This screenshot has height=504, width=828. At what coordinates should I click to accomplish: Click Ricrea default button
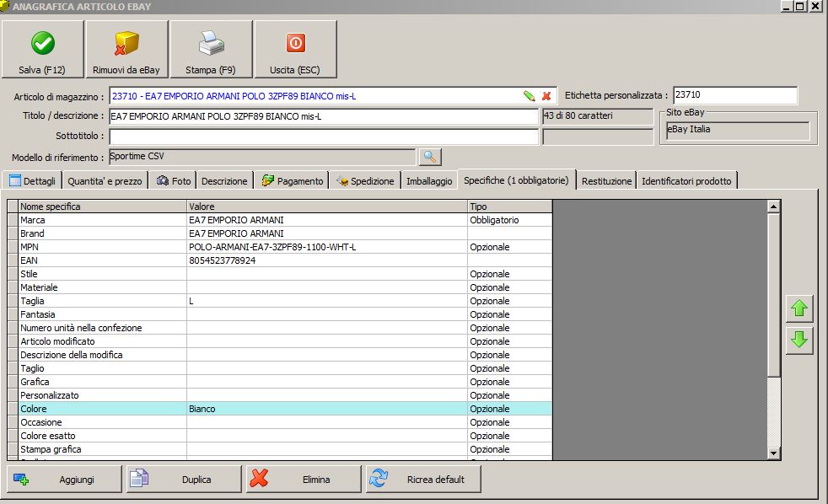(423, 480)
